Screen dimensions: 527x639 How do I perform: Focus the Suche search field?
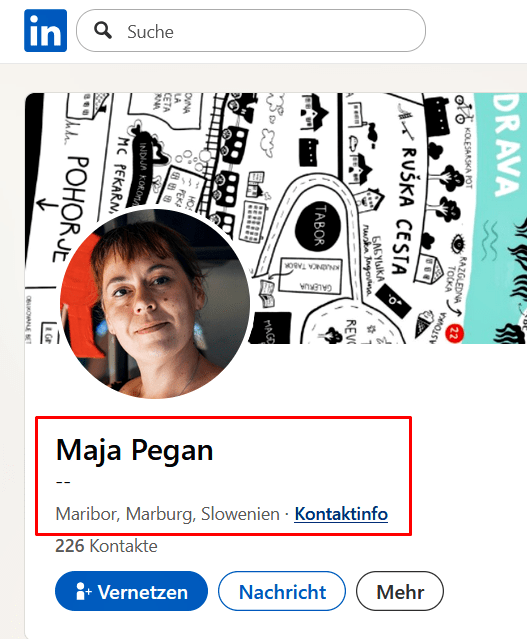click(251, 31)
